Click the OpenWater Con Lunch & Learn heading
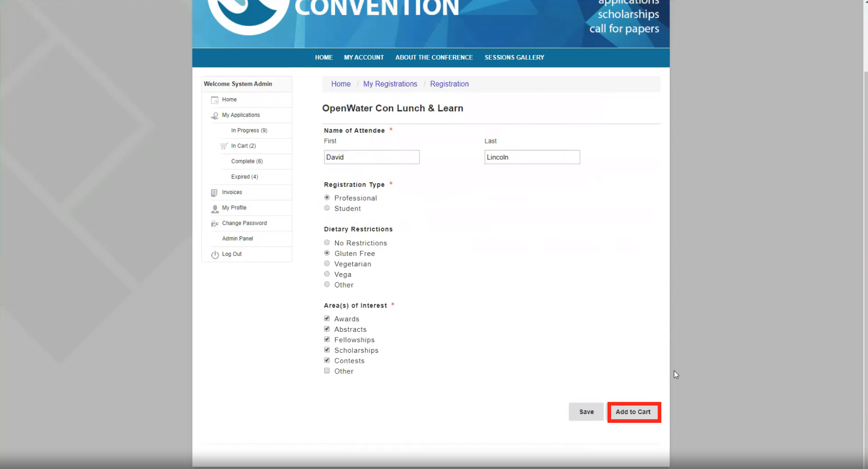Screen dimensions: 868x469 point(392,108)
